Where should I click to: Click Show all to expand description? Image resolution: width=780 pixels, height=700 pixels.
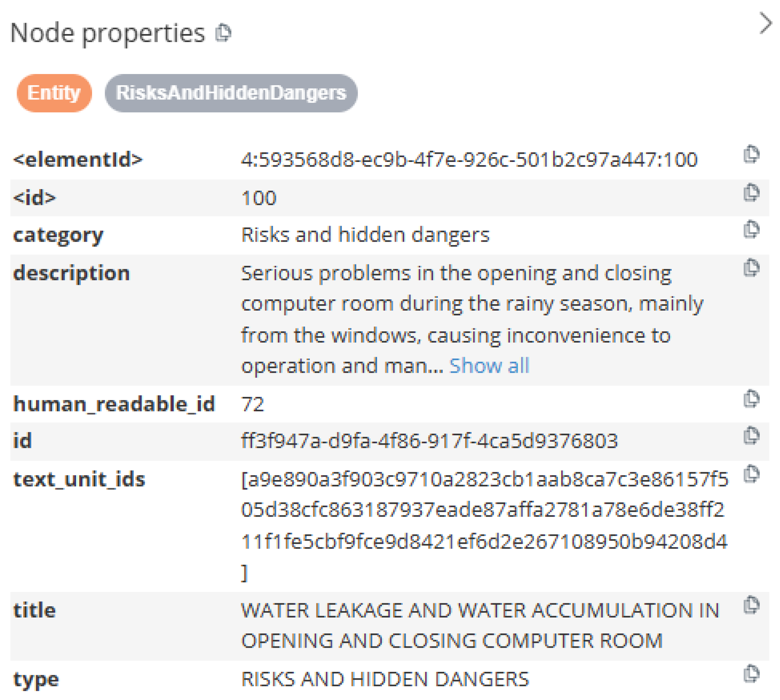tap(489, 365)
